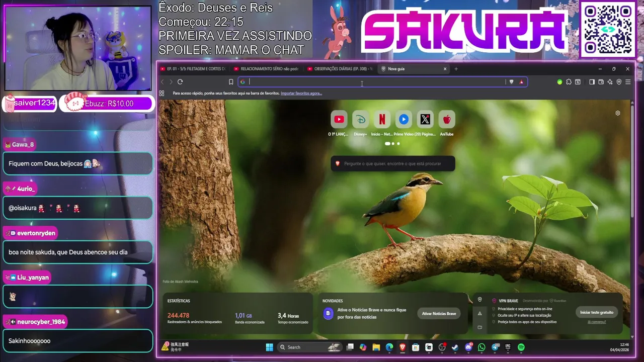644x362 pixels.
Task: Open Epic Games Launcher from taskbar
Action: pos(508,347)
